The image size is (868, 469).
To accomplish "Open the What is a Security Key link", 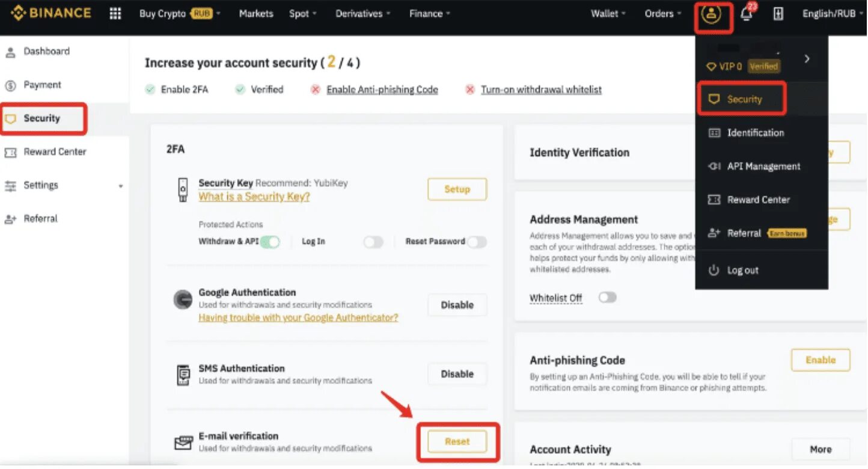I will (x=254, y=197).
